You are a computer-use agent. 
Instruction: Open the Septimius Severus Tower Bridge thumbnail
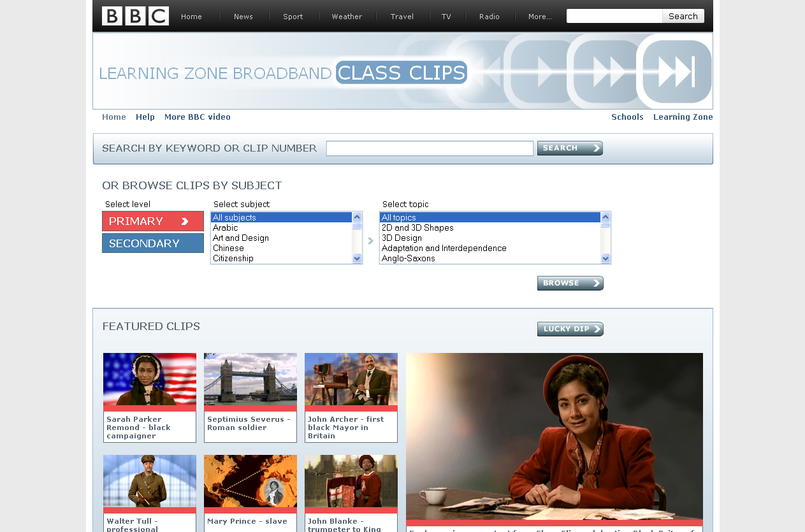point(250,379)
